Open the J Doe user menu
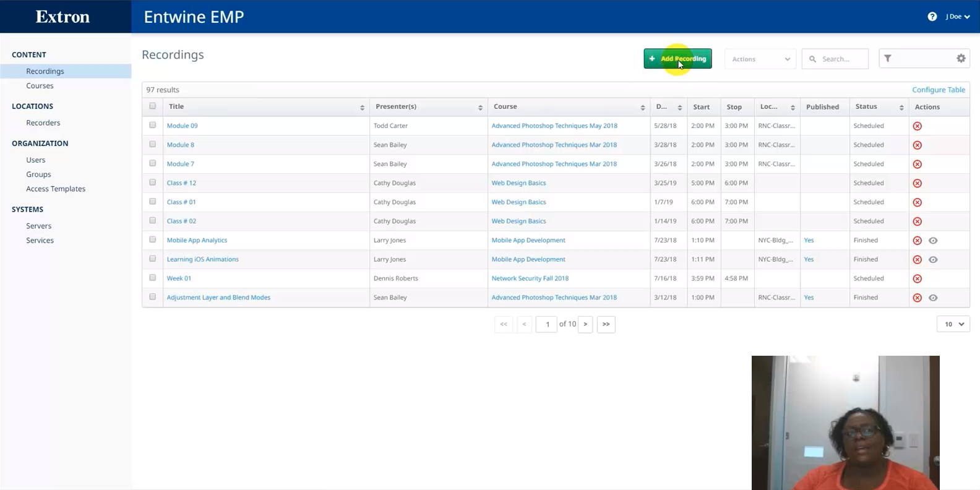 957,17
